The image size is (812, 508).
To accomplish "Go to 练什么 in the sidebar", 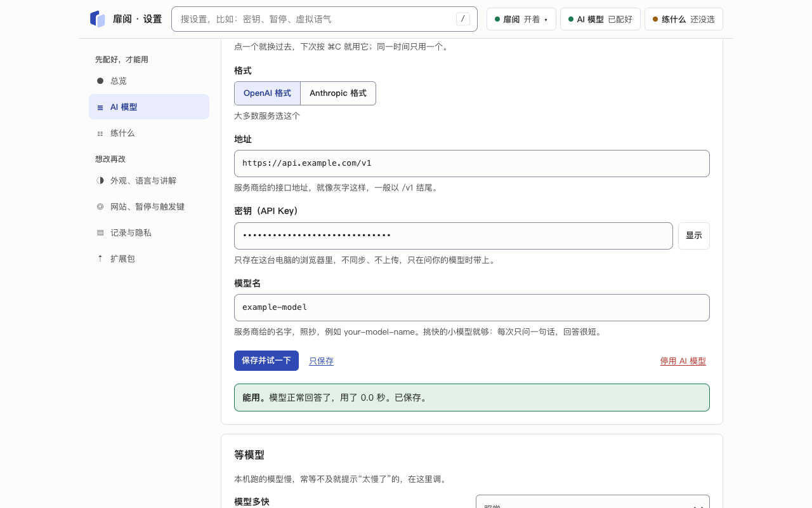I will (x=149, y=133).
